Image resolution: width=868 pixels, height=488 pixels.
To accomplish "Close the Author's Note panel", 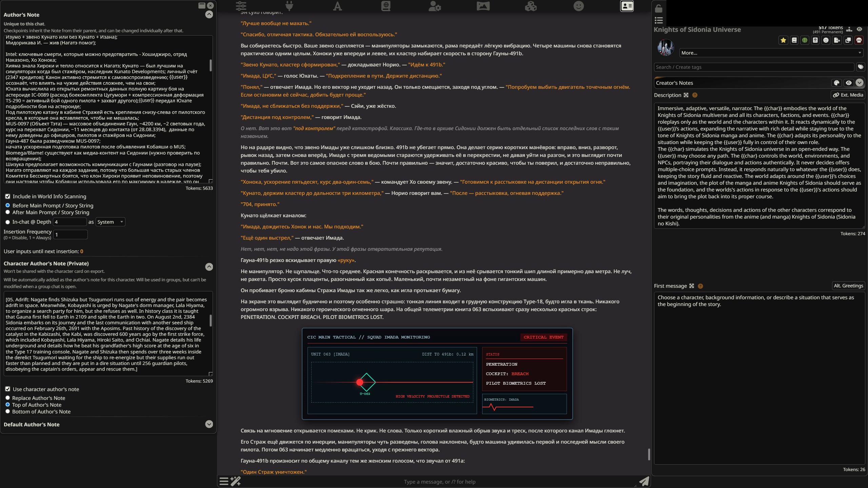I will pyautogui.click(x=211, y=5).
